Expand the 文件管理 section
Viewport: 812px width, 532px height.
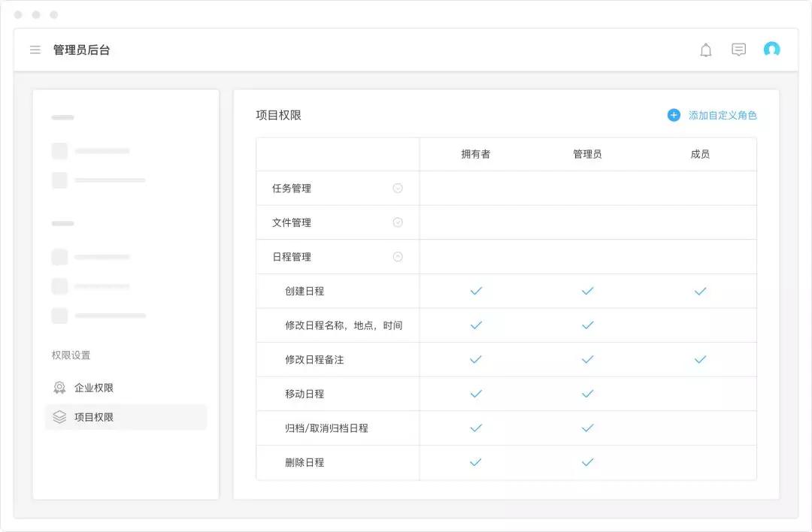pyautogui.click(x=398, y=222)
